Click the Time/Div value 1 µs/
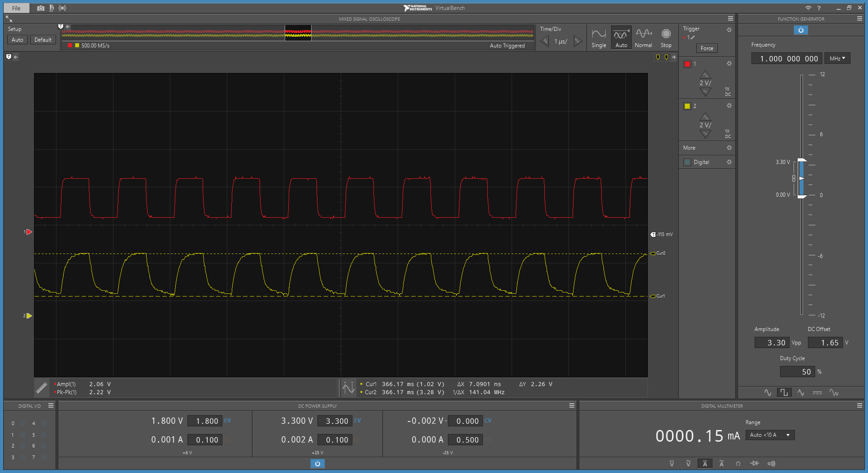Viewport: 868px width, 473px height. click(x=561, y=41)
